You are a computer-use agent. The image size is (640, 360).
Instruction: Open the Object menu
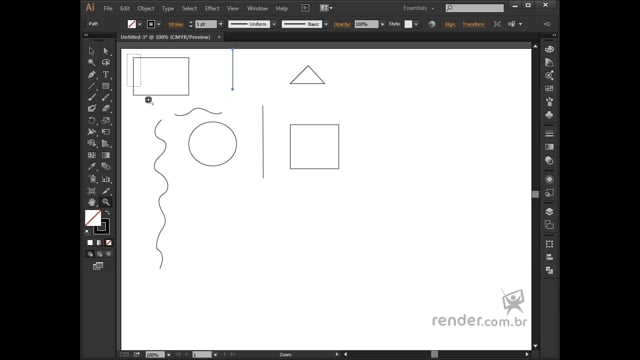click(145, 8)
